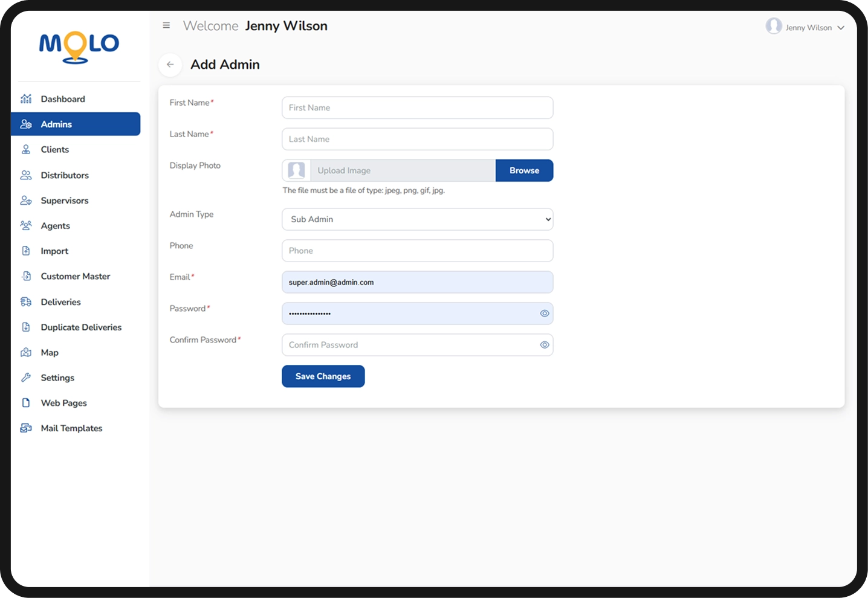
Task: Open Web Pages section
Action: [76, 403]
